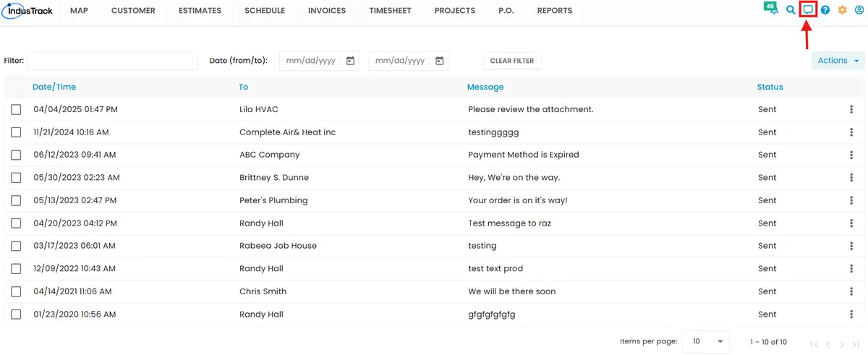Check the Complete Air& Heat inc row
Screen dimensions: 868x355
pos(16,132)
